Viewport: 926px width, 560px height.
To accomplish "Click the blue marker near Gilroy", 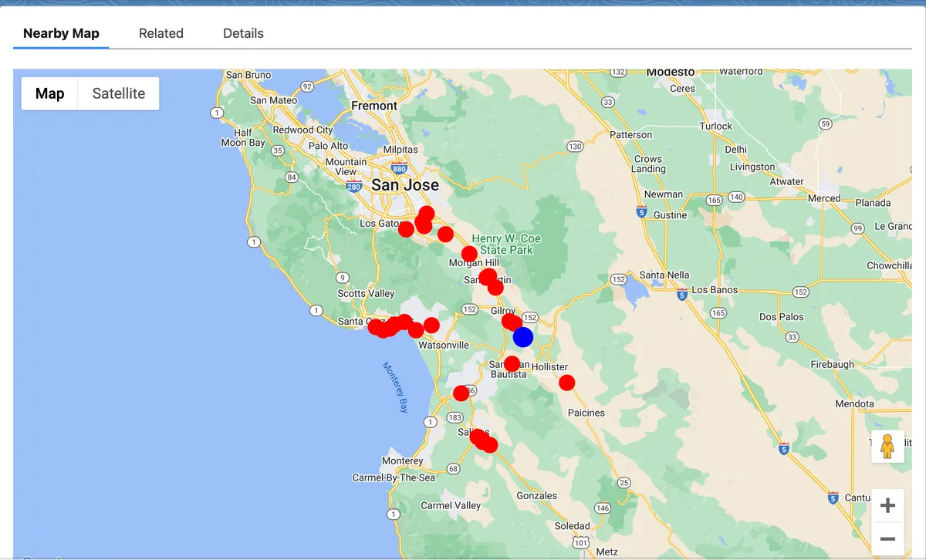I will coord(523,337).
